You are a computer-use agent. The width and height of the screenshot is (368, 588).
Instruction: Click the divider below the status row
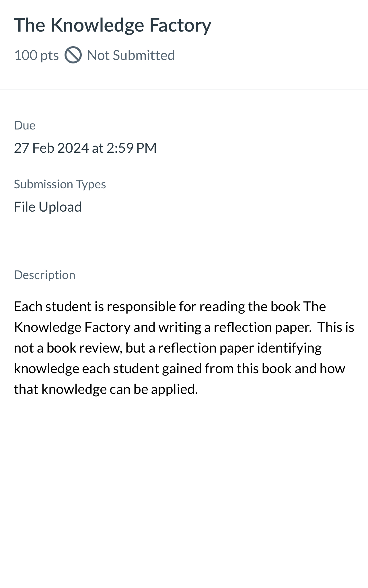[184, 89]
